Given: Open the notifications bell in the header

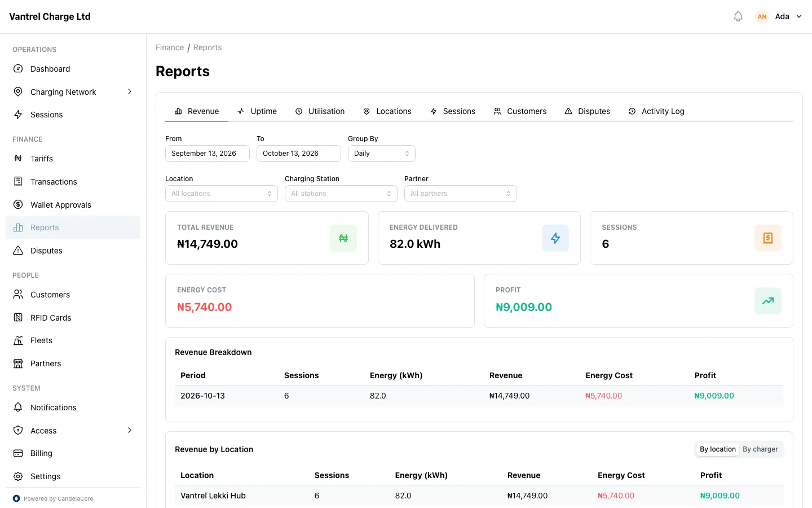Looking at the screenshot, I should pyautogui.click(x=738, y=16).
